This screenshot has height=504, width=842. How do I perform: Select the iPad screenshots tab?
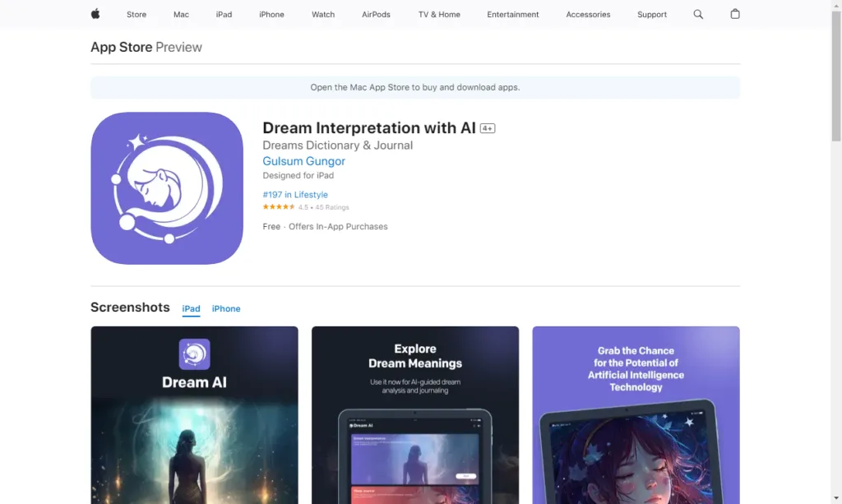point(191,308)
